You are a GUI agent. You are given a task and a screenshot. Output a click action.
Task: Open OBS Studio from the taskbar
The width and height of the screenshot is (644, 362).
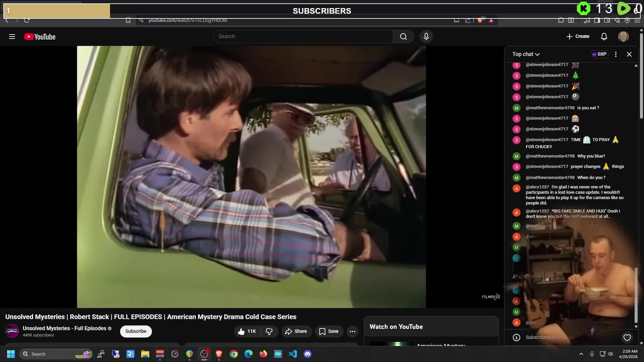pos(204,354)
